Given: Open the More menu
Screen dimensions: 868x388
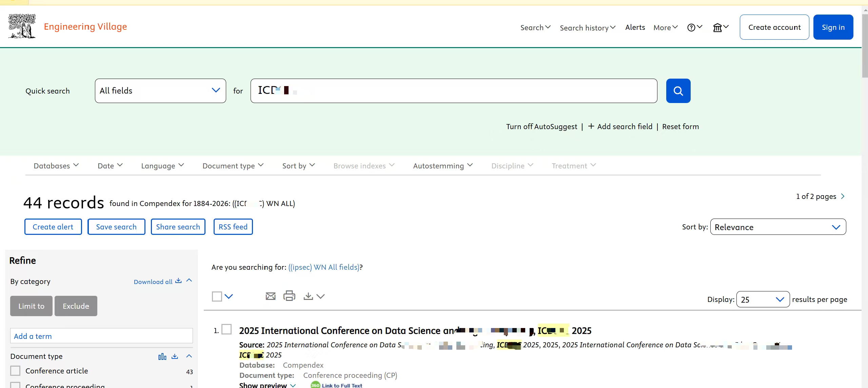Looking at the screenshot, I should click(x=666, y=27).
